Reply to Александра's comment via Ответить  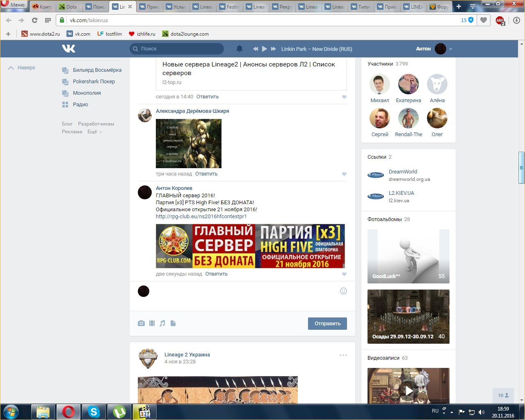pos(206,174)
